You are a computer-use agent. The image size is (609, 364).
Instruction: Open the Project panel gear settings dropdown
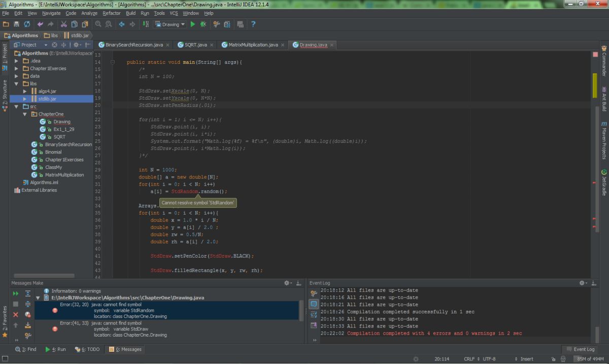click(x=78, y=45)
